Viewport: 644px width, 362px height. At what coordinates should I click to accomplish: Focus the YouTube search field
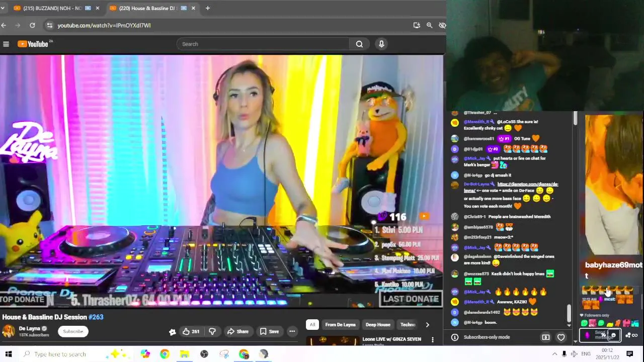coord(263,44)
